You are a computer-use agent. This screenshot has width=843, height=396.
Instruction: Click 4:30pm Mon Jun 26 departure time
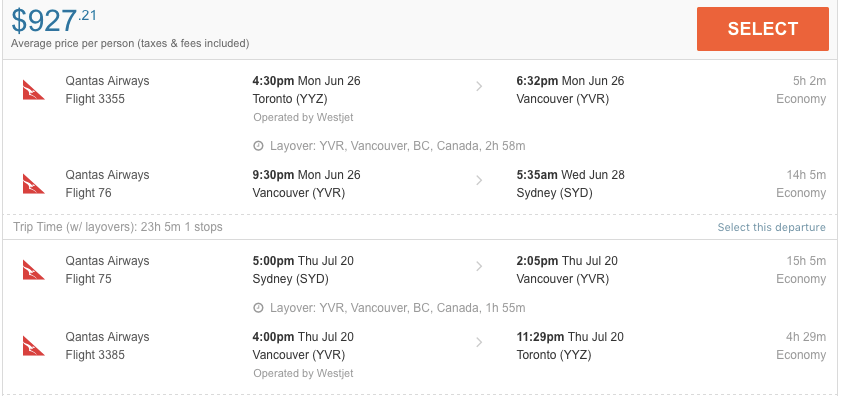click(306, 81)
